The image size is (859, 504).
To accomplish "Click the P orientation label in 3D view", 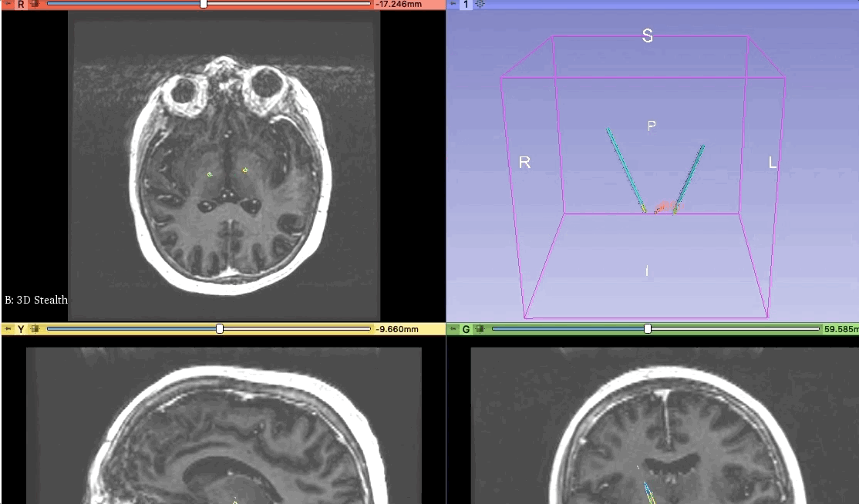I will pyautogui.click(x=652, y=126).
